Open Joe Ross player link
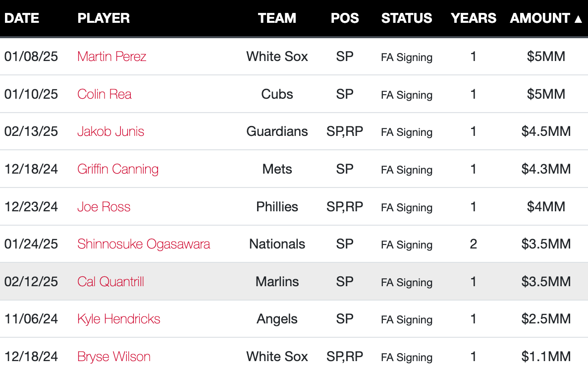This screenshot has width=588, height=373. [104, 207]
